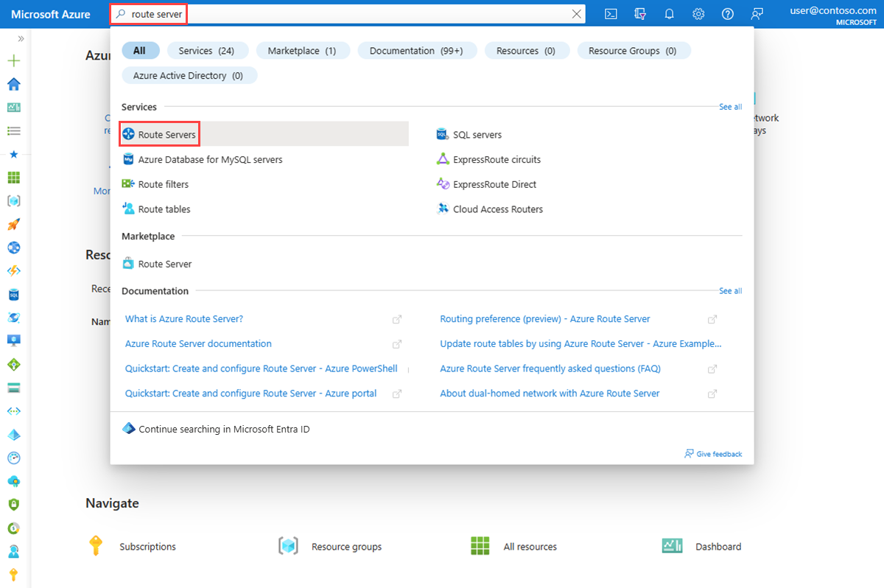The width and height of the screenshot is (884, 588).
Task: Click the Favorites star in sidebar
Action: coord(13,155)
